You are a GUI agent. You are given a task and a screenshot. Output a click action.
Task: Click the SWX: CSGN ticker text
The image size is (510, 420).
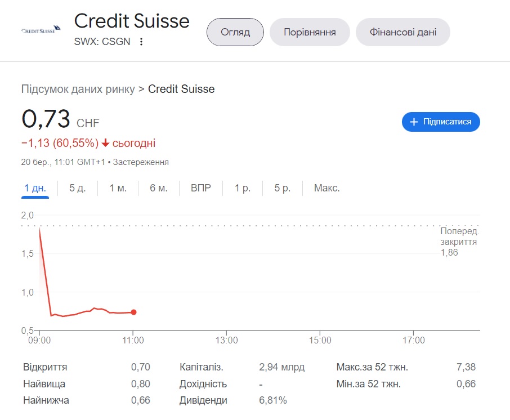102,42
